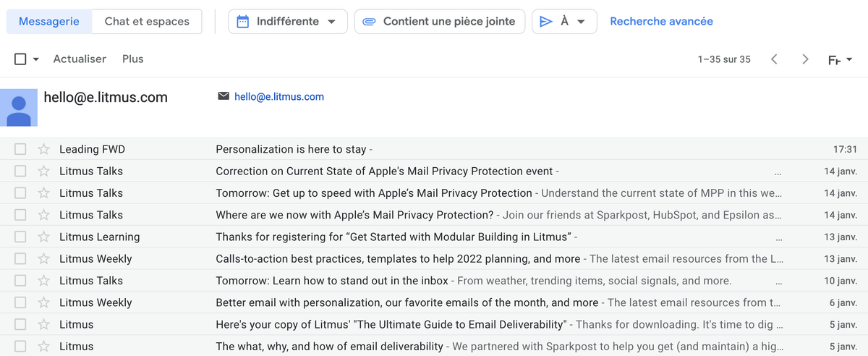The height and width of the screenshot is (356, 868).
Task: Click the sender avatar thumbnail
Action: pyautogui.click(x=19, y=108)
